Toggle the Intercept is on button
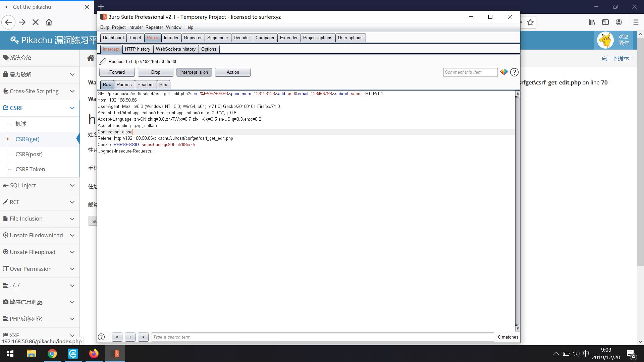This screenshot has height=362, width=644. point(194,72)
